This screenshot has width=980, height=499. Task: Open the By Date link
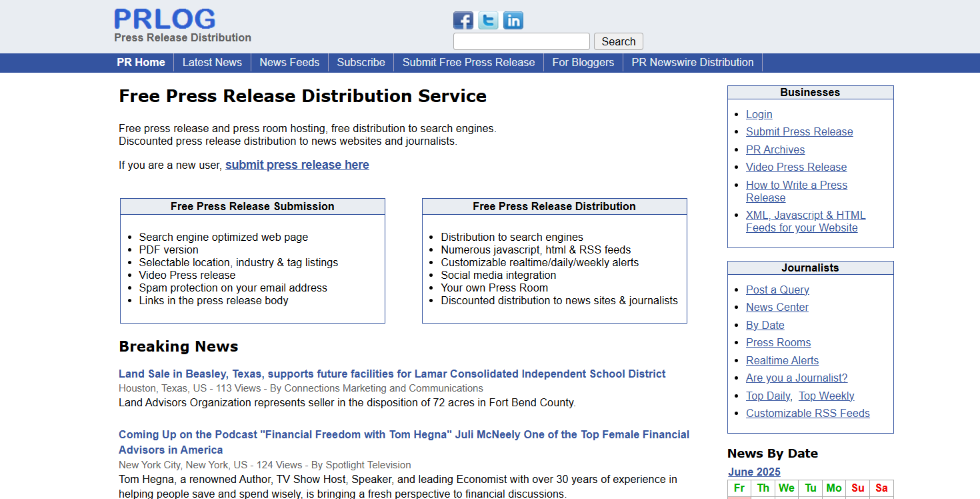point(765,325)
